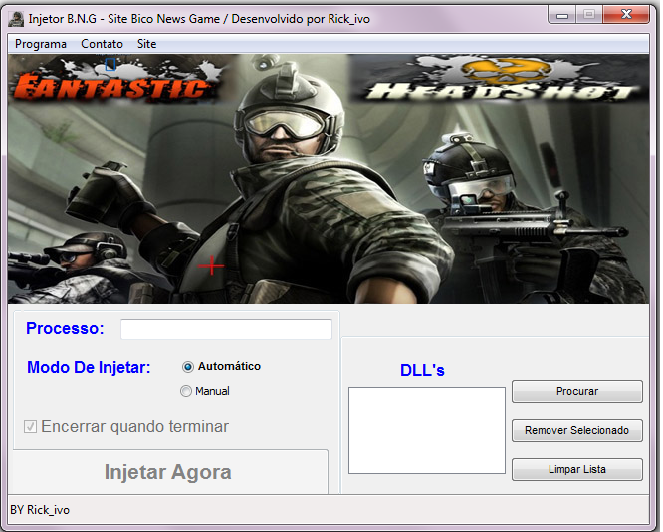Minimize the Injetor B.N.G window

click(x=562, y=15)
